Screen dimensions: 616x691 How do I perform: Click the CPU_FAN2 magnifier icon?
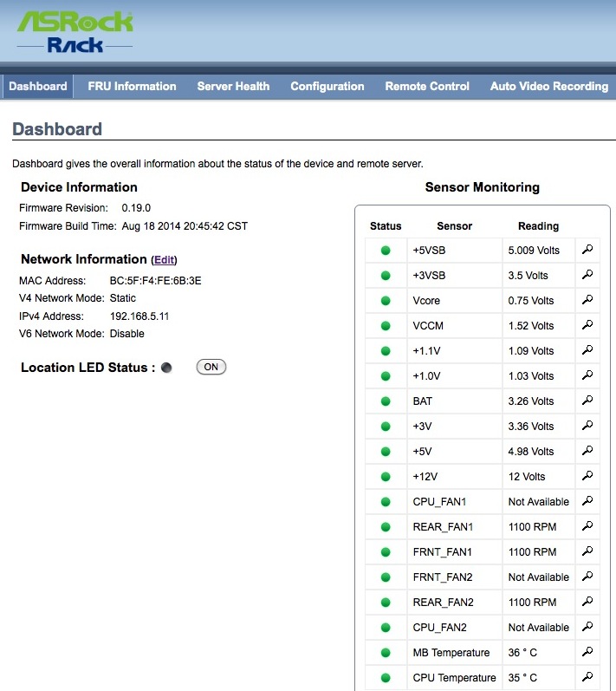(587, 626)
